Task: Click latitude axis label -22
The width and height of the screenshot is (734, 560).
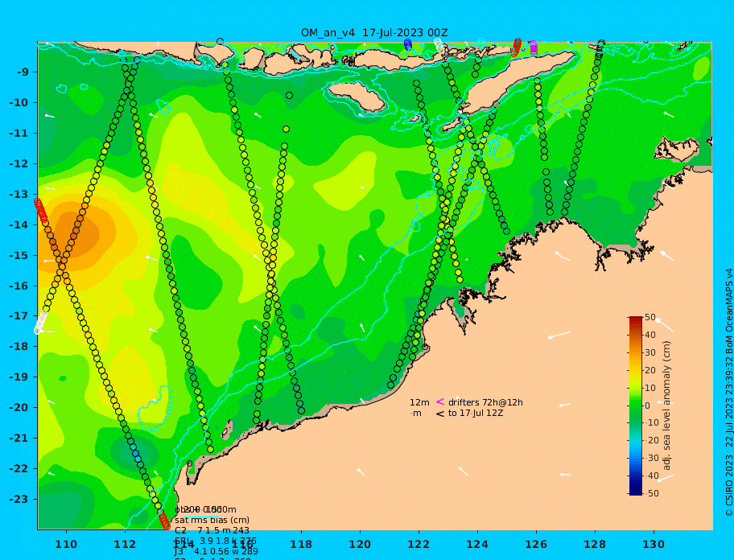Action: tap(19, 469)
